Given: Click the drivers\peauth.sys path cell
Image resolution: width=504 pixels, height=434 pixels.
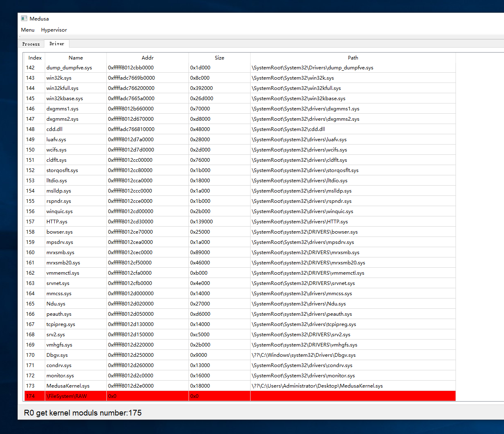Looking at the screenshot, I should [353, 314].
